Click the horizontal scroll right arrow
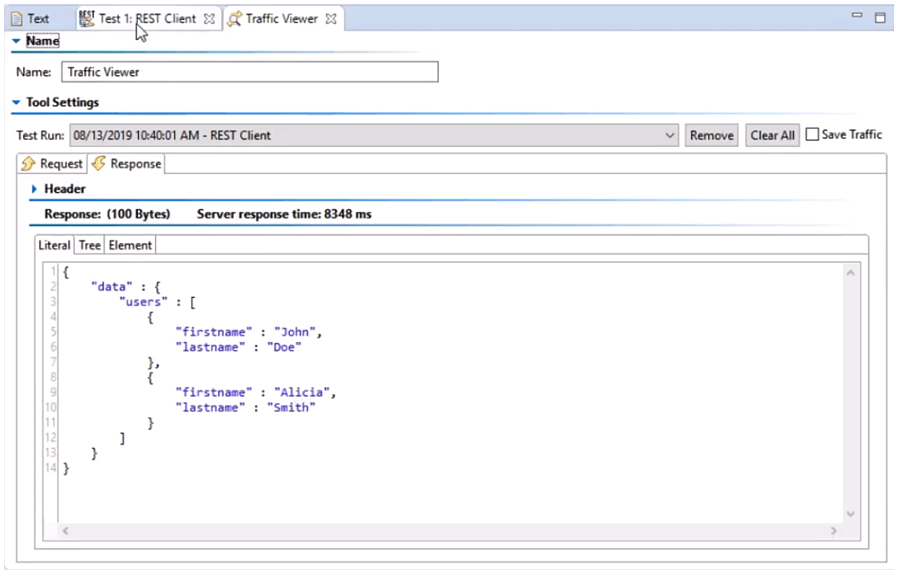 [834, 531]
